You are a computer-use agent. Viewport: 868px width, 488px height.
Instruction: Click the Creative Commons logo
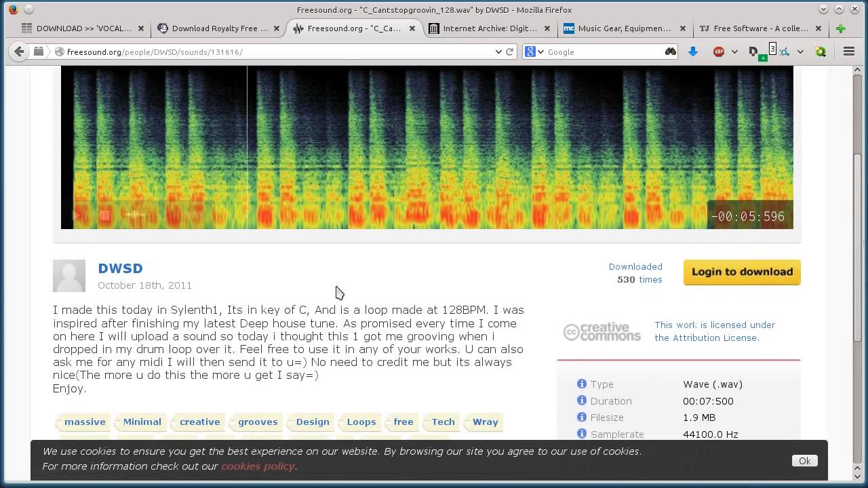tap(601, 331)
